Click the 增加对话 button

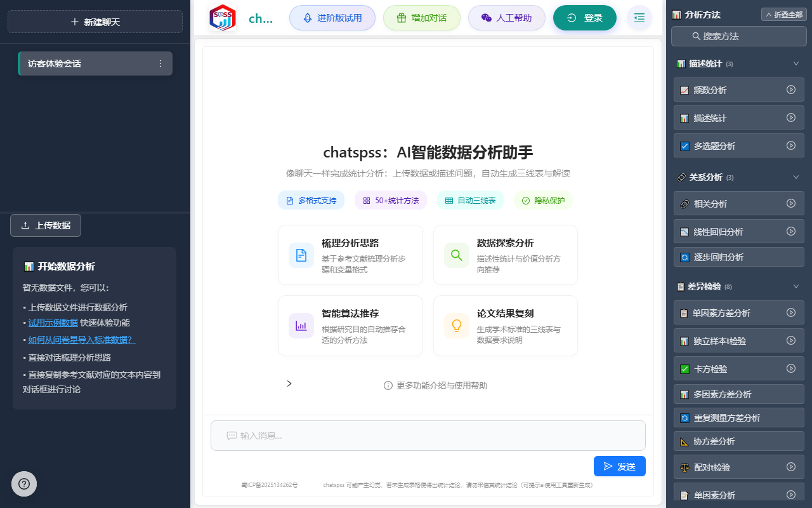[x=422, y=18]
